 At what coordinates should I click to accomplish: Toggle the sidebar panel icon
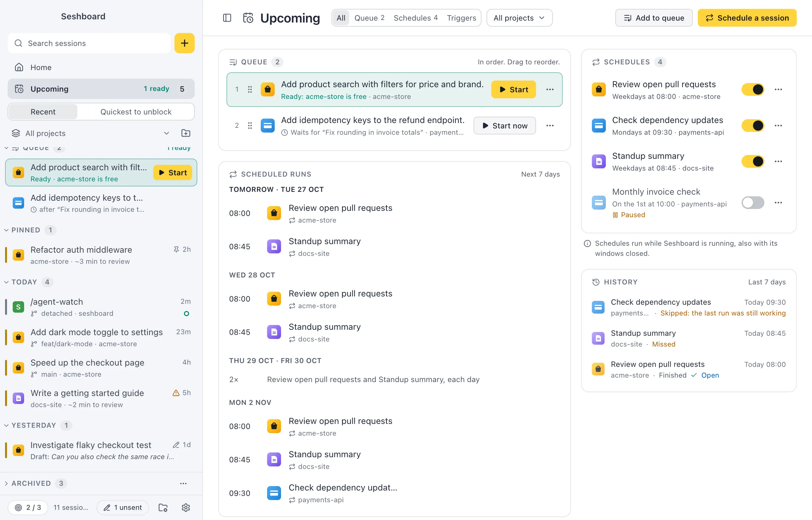click(227, 18)
